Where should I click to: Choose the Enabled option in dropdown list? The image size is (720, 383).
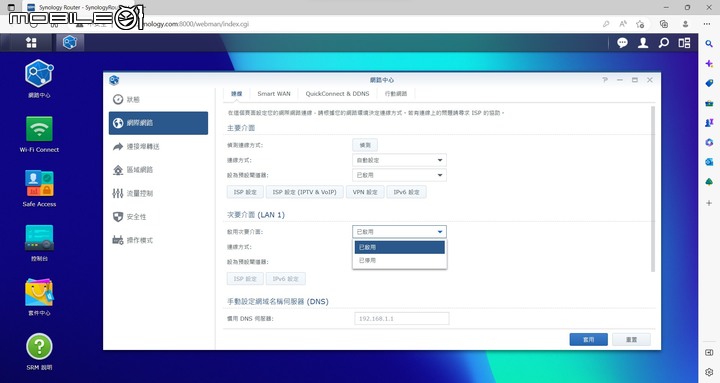399,247
